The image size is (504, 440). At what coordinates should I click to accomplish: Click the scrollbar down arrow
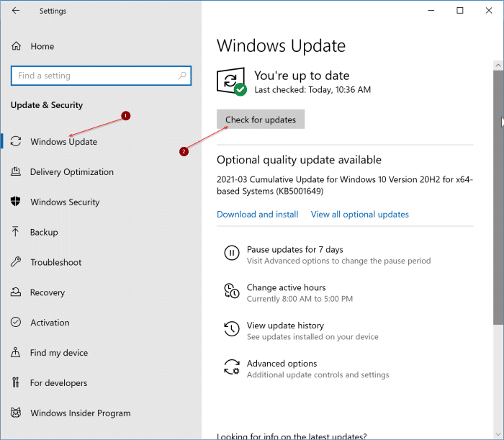coord(498,435)
